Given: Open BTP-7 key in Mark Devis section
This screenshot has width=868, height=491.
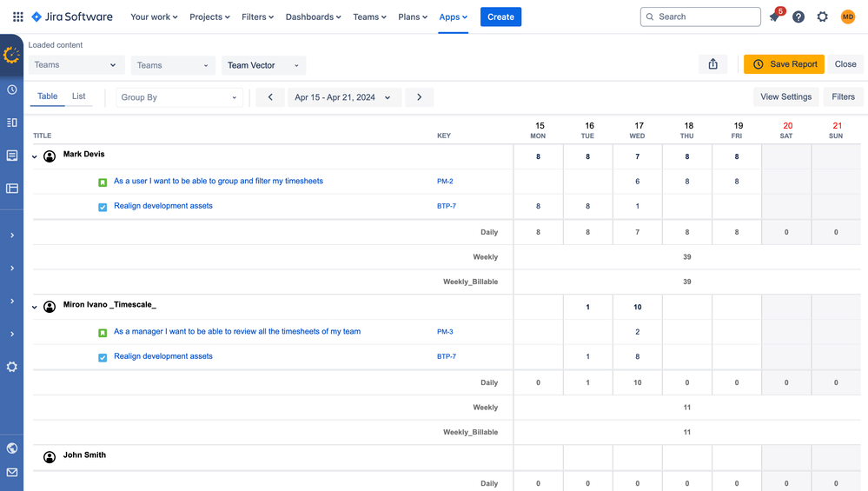Looking at the screenshot, I should 447,206.
